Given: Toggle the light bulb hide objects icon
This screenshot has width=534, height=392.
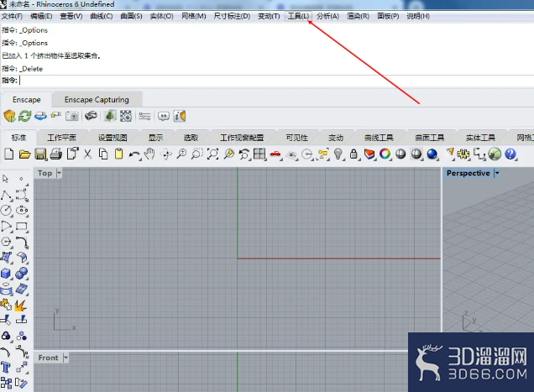Looking at the screenshot, I should pos(338,154).
